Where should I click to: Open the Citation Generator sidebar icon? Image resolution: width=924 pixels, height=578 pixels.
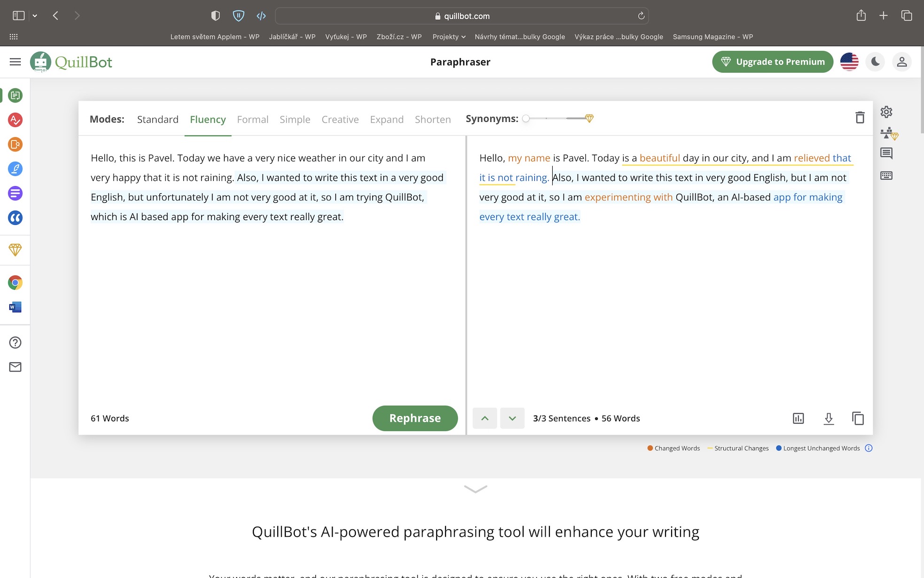(x=15, y=218)
